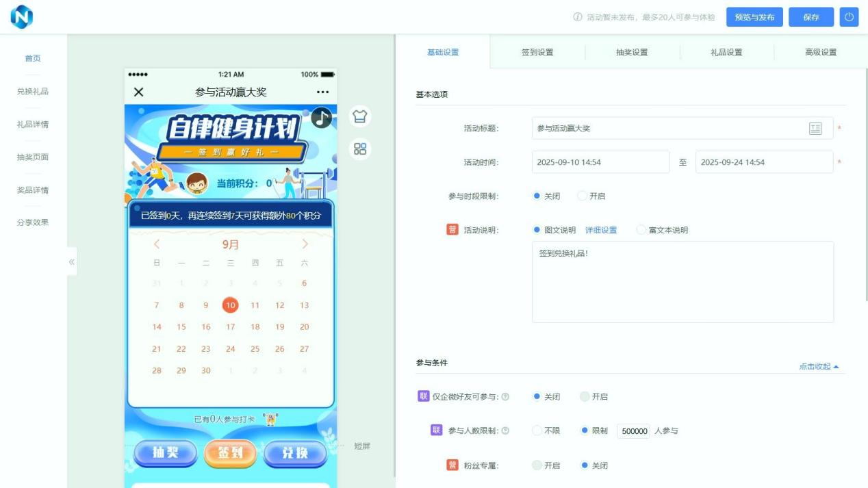
Task: Click the grid layout icon beside the preview
Action: point(361,149)
